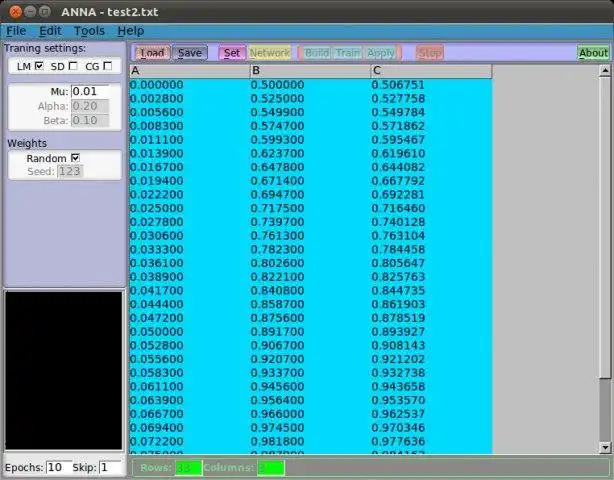Click the Train button

click(348, 53)
